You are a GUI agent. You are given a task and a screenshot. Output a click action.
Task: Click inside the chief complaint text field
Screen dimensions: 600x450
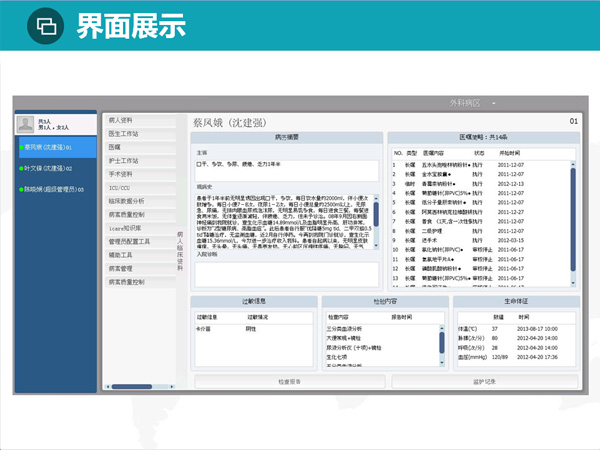pos(287,170)
